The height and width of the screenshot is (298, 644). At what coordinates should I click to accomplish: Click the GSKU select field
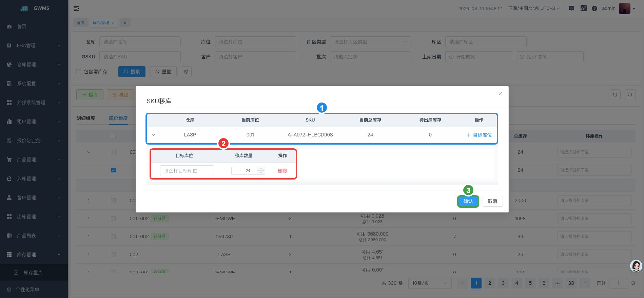tap(140, 57)
